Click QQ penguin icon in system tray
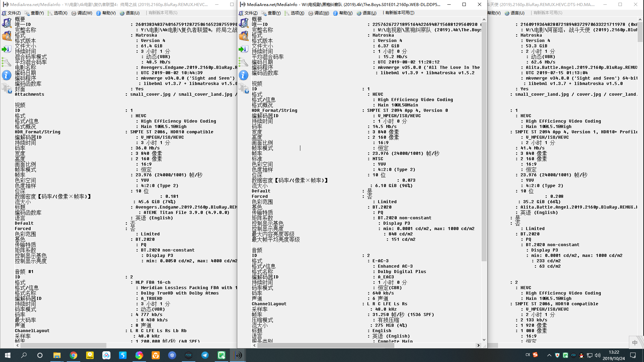 tap(581, 355)
